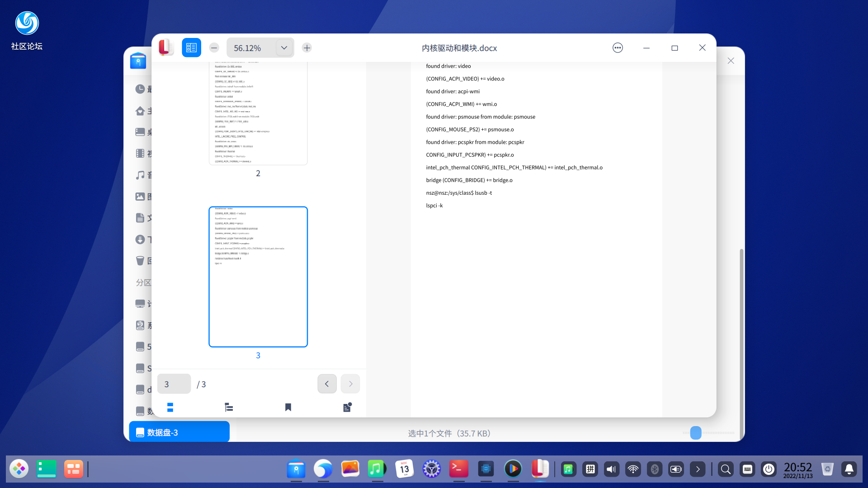This screenshot has height=488, width=868.
Task: Expand the system tray arrow
Action: pos(698,469)
